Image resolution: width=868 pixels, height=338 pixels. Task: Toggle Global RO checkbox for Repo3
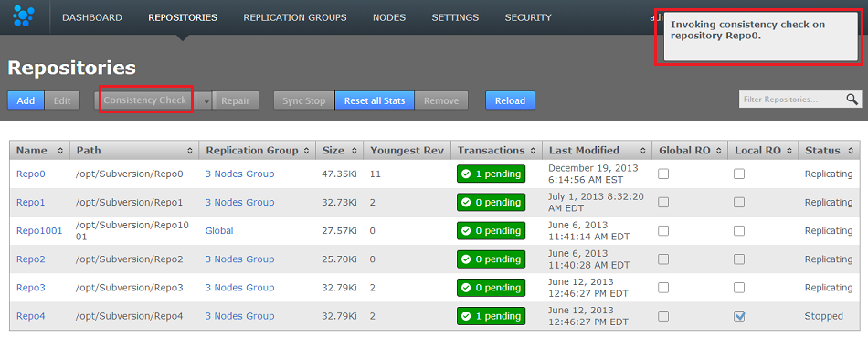pos(663,288)
